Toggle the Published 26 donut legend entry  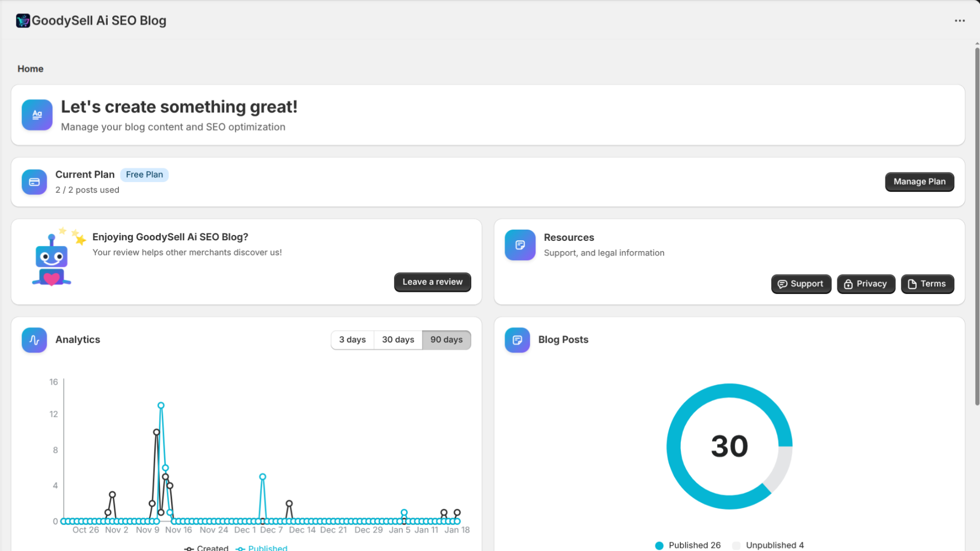coord(688,545)
